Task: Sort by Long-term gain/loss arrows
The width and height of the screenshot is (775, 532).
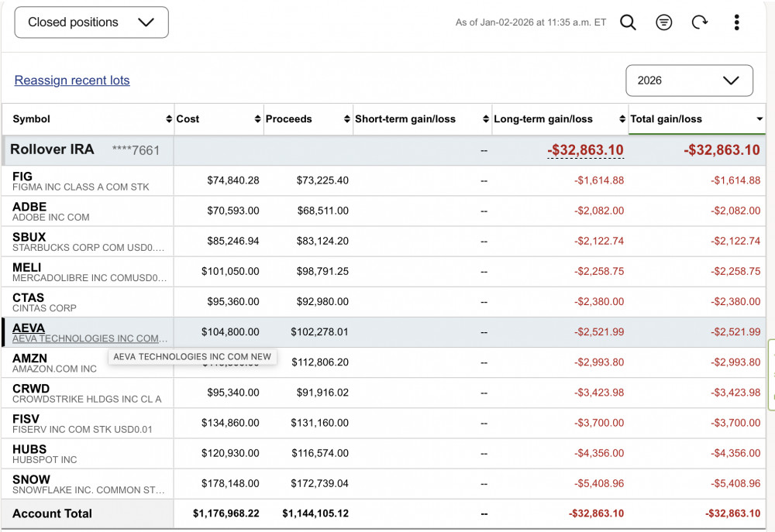Action: click(x=622, y=119)
